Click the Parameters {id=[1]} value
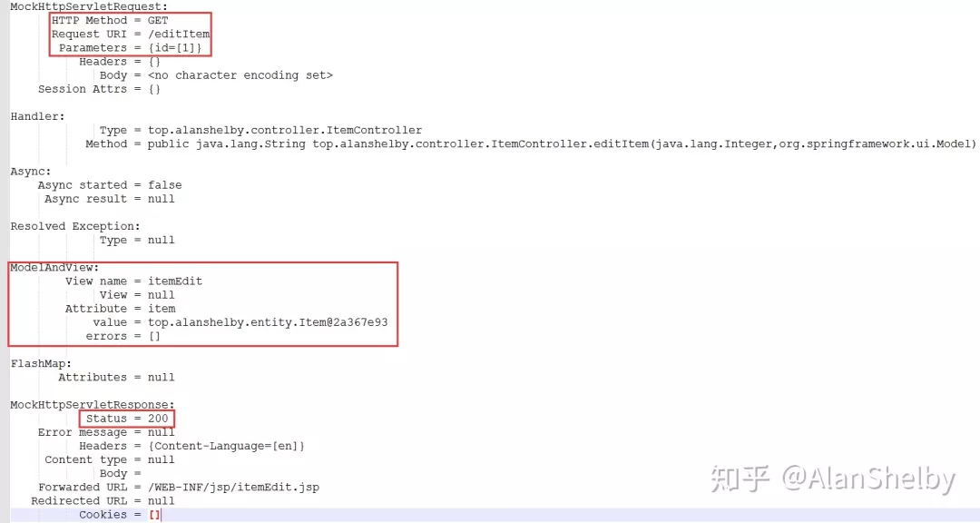This screenshot has height=523, width=980. pyautogui.click(x=175, y=48)
